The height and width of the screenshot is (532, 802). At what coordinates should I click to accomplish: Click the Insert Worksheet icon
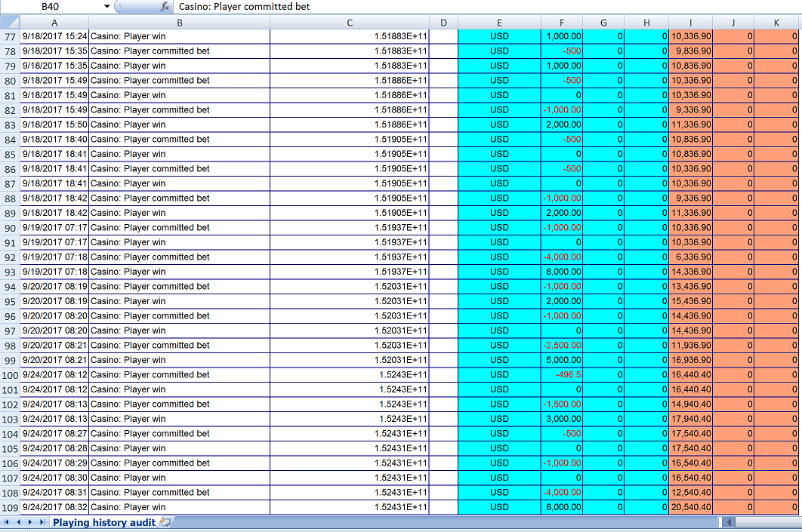pyautogui.click(x=165, y=522)
